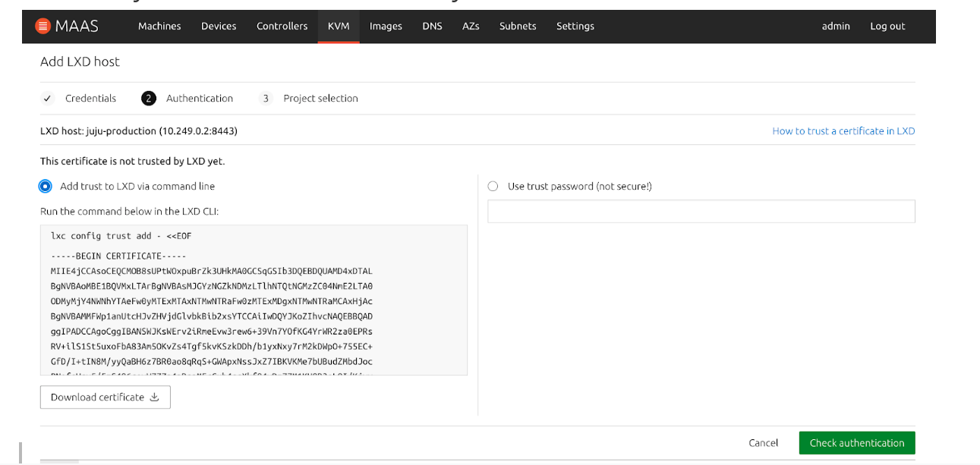Image resolution: width=980 pixels, height=465 pixels.
Task: Open How to trust a certificate link
Action: click(843, 131)
